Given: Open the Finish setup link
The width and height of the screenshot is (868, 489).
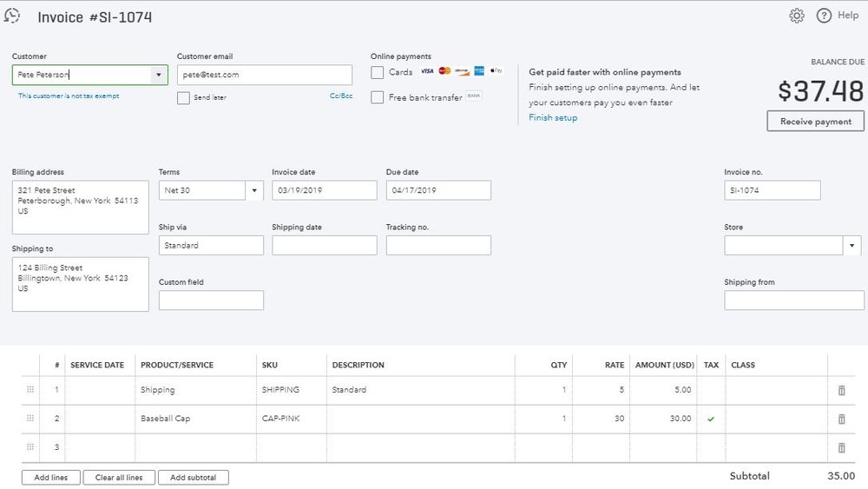Looking at the screenshot, I should pos(553,118).
